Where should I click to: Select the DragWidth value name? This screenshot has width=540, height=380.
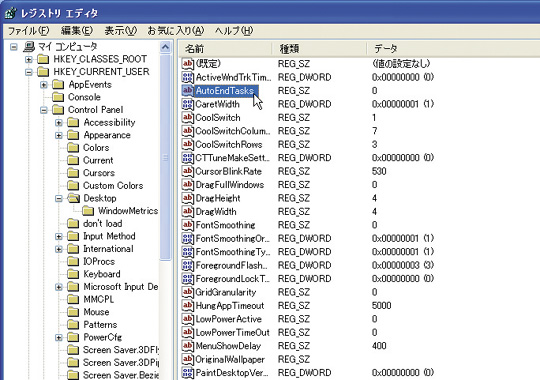coord(216,212)
